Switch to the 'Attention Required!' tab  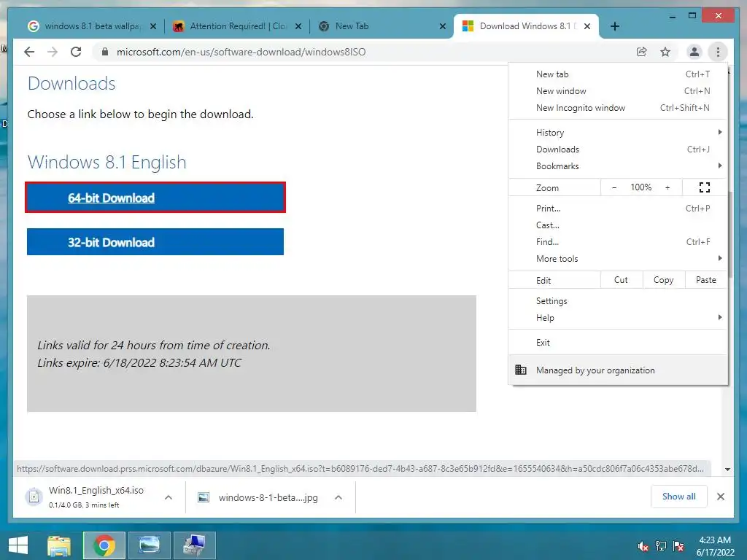(x=237, y=26)
